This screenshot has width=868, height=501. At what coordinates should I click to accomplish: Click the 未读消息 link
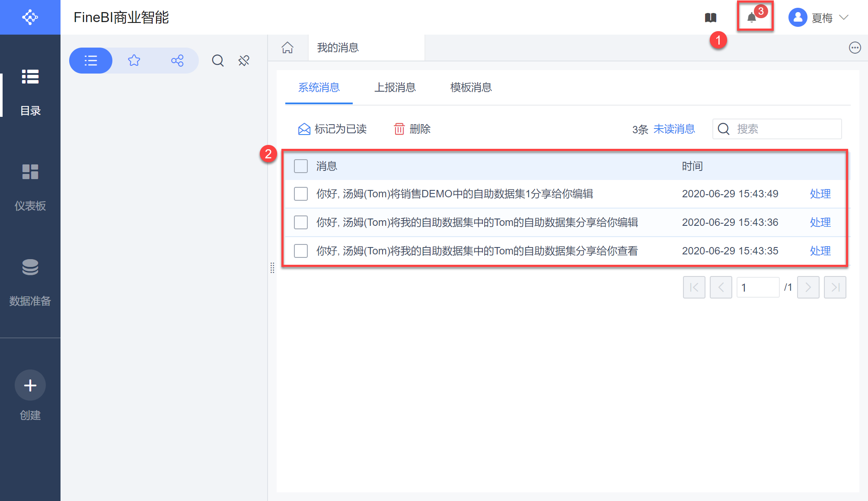tap(674, 129)
